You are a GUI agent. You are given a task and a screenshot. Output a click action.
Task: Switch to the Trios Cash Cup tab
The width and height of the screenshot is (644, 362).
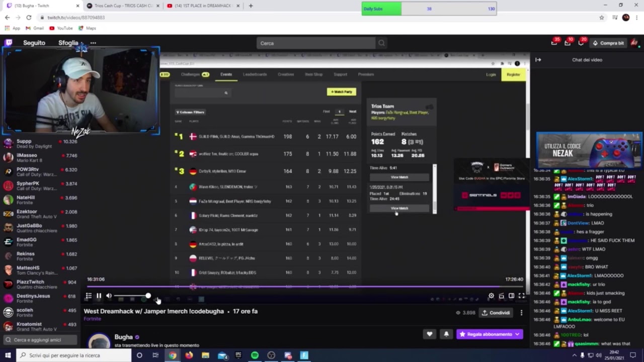[x=123, y=6]
